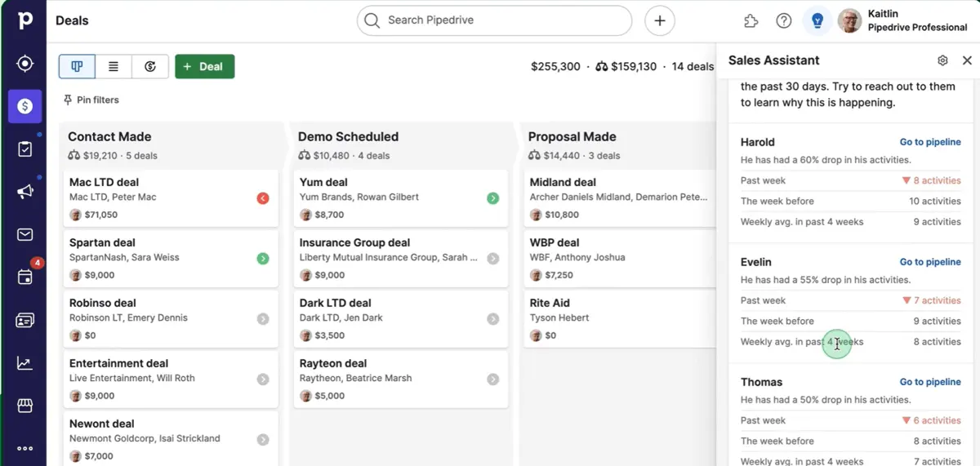The image size is (980, 466).
Task: Click the green add Deal button
Action: pyautogui.click(x=204, y=66)
